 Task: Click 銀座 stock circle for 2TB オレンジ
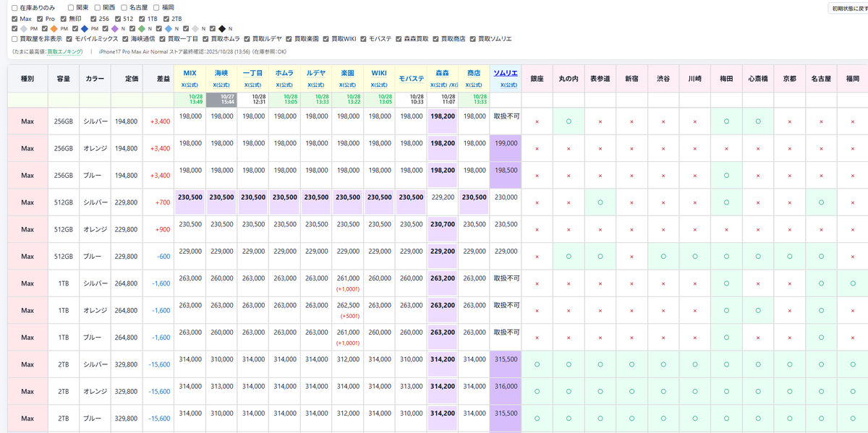coord(537,392)
